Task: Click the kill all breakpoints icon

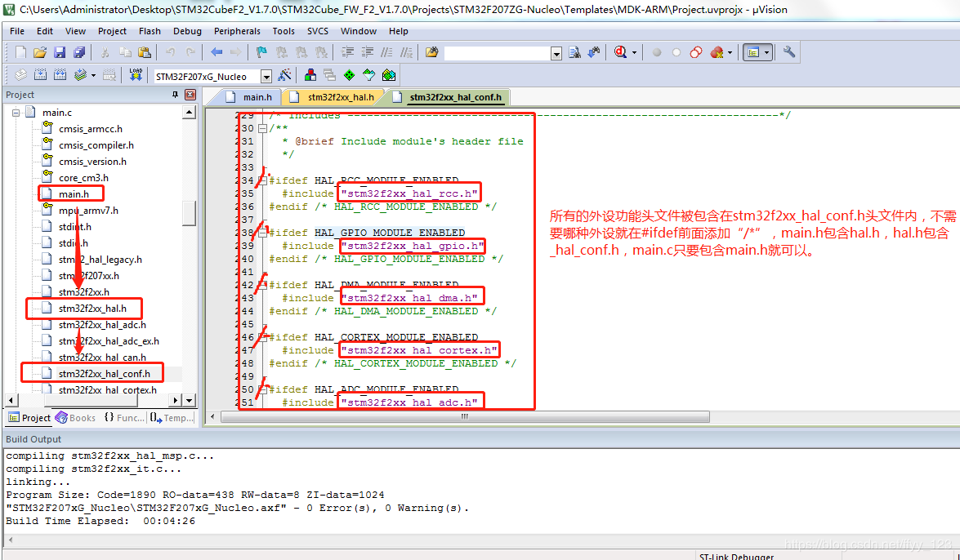Action: pyautogui.click(x=717, y=52)
